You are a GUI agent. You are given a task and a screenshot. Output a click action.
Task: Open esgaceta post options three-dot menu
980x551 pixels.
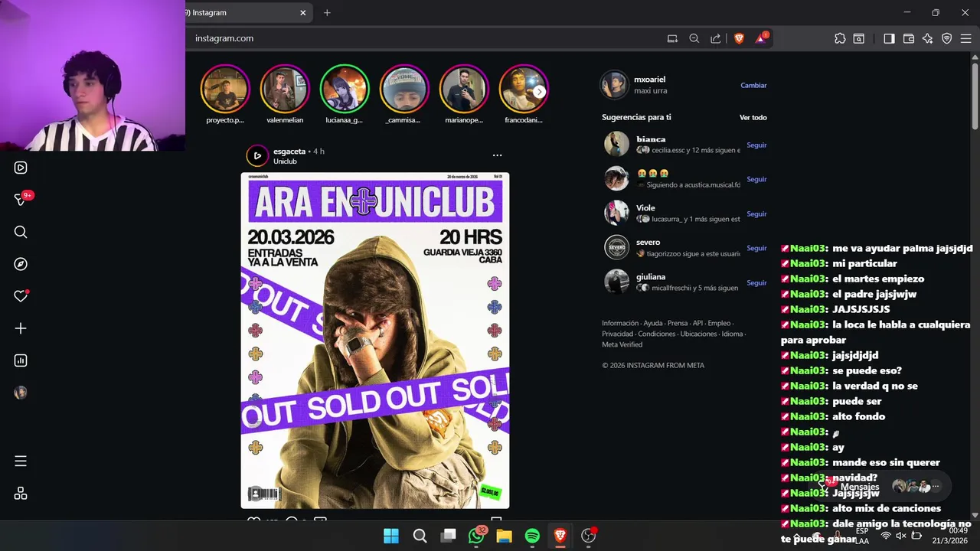(497, 155)
